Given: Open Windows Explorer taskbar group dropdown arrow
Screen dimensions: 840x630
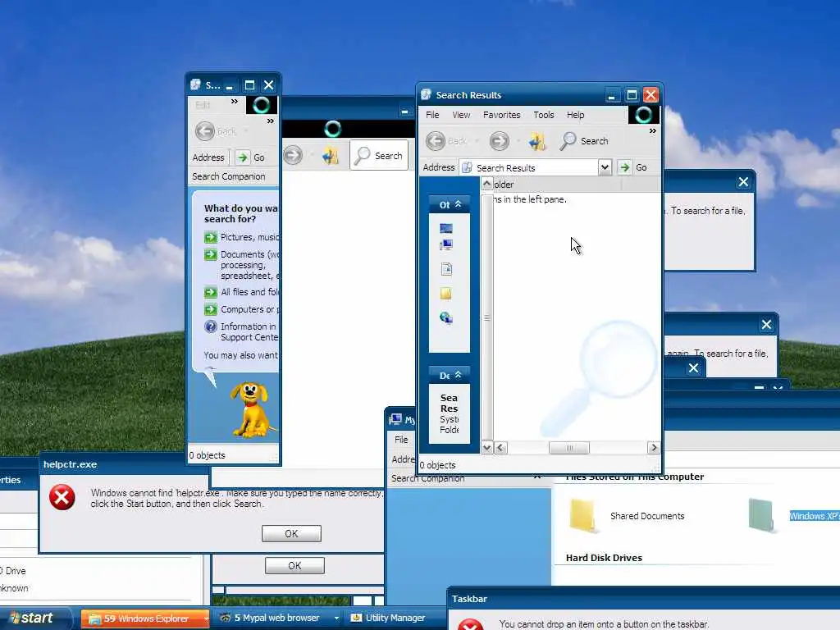Looking at the screenshot, I should pyautogui.click(x=206, y=619).
